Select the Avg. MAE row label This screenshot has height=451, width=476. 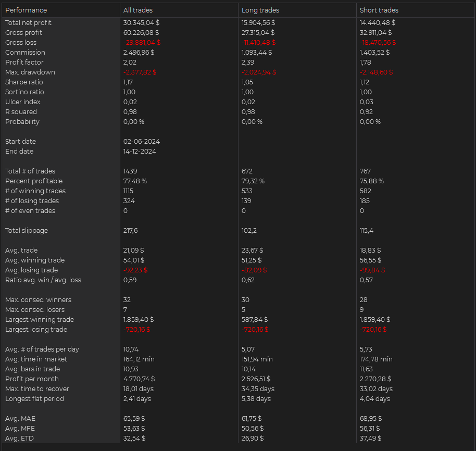(x=20, y=418)
